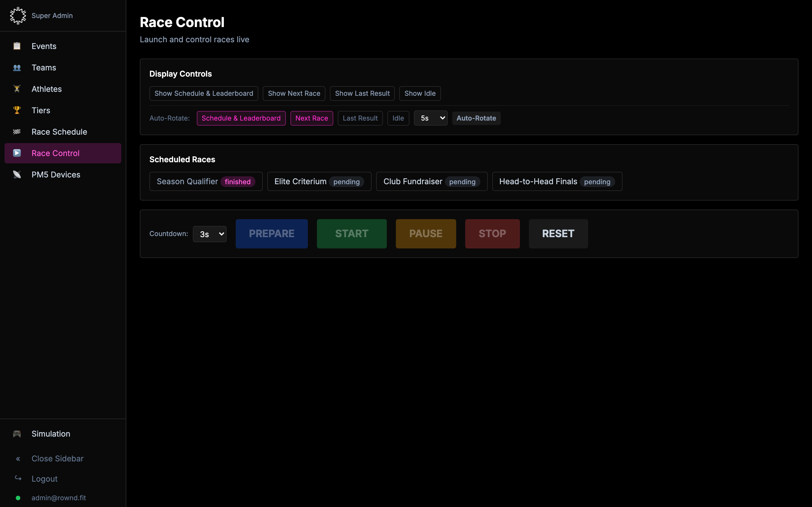Select the Athletes medal icon
Viewport: 812px width, 507px height.
pos(17,88)
